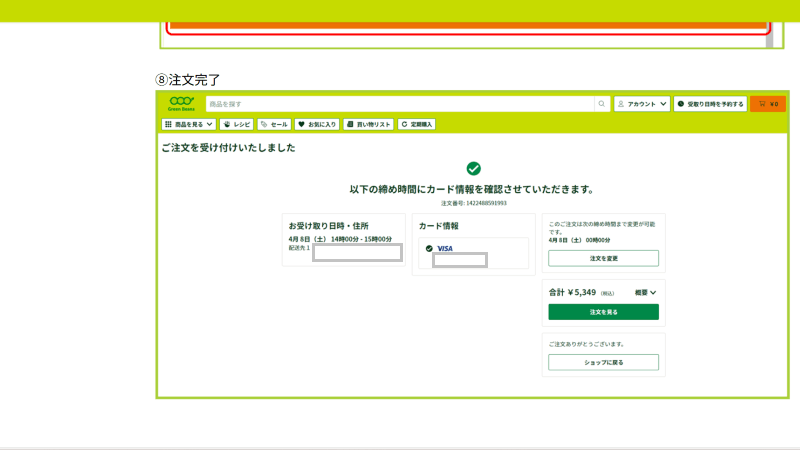Click the 注文を変更 button
The height and width of the screenshot is (450, 800).
(x=604, y=258)
